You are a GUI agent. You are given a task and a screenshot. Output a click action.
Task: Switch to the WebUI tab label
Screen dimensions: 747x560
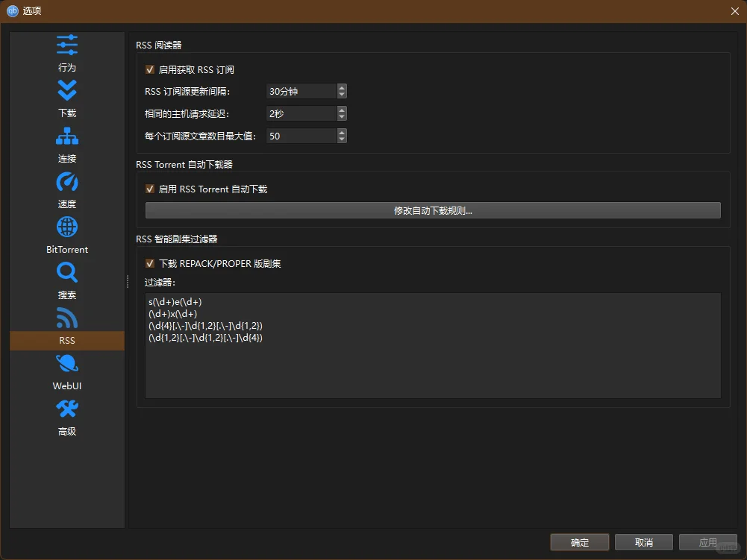pos(66,386)
